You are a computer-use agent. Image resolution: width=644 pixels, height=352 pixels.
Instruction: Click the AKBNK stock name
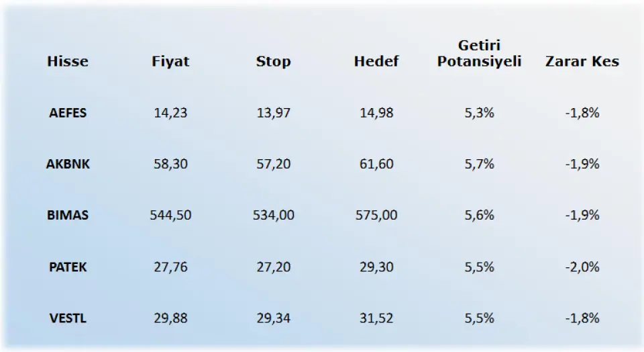[x=68, y=164]
